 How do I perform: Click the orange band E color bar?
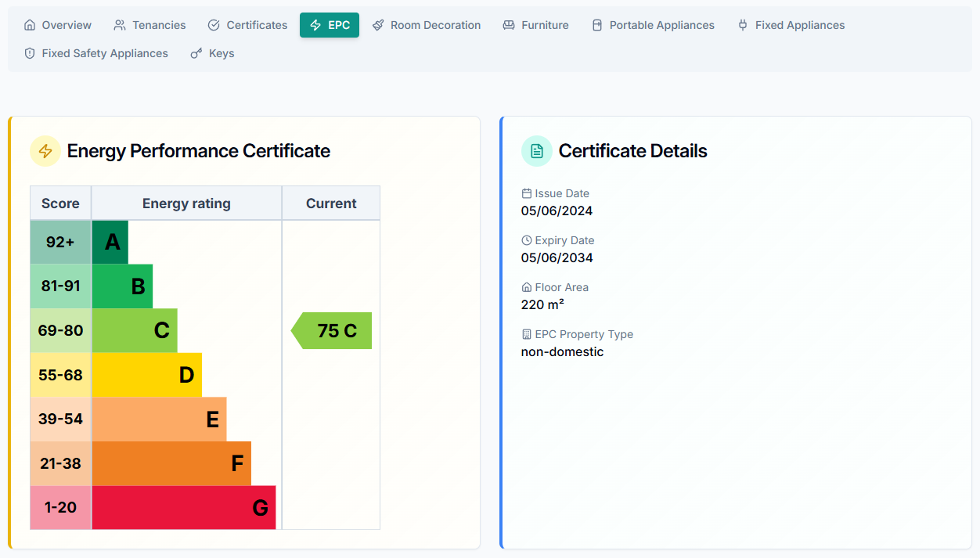pyautogui.click(x=160, y=419)
